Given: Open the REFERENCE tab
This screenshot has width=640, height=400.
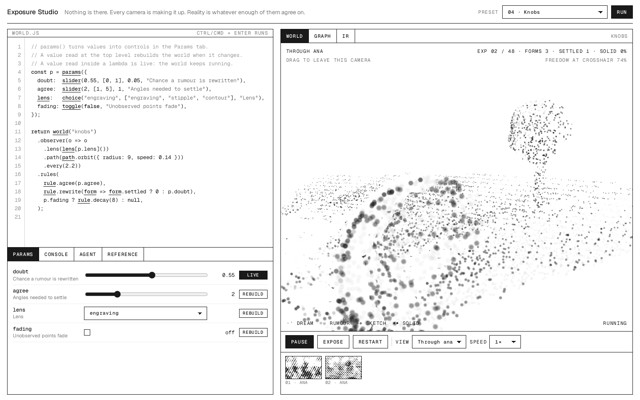Looking at the screenshot, I should pos(122,254).
